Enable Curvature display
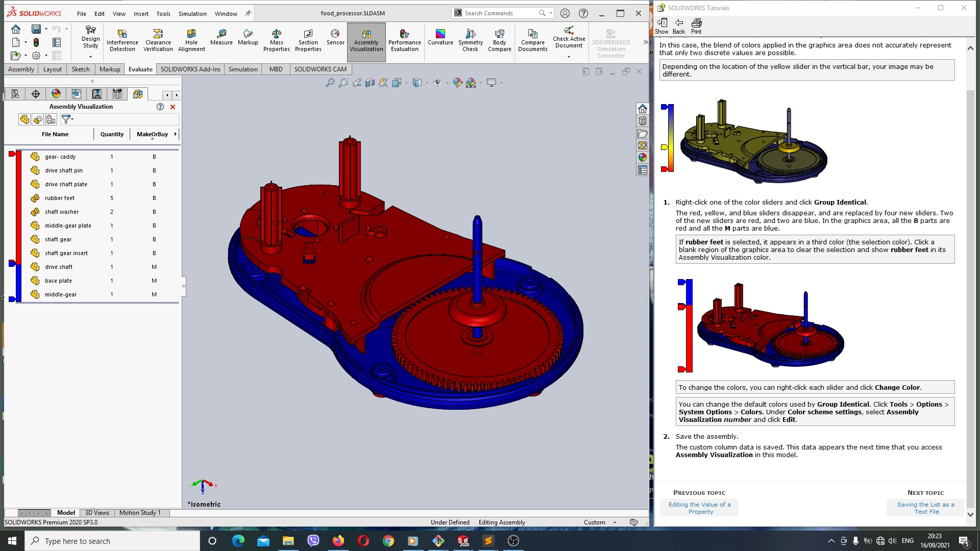Image resolution: width=980 pixels, height=551 pixels. [440, 38]
